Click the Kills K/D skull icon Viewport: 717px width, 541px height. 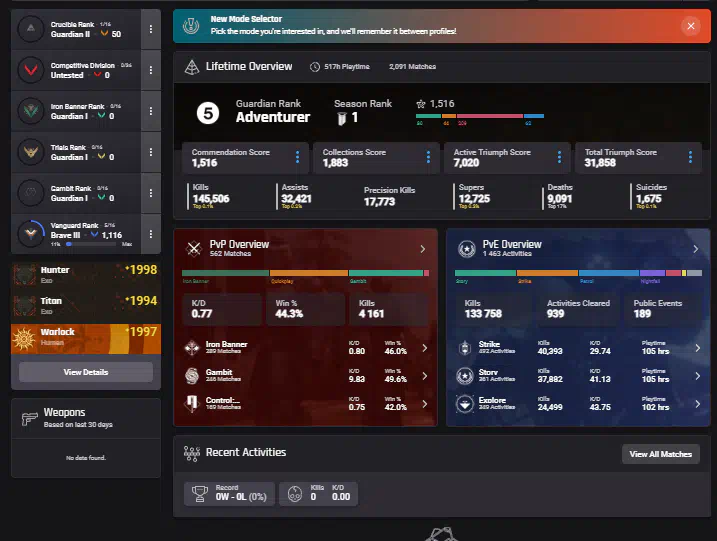coord(295,494)
